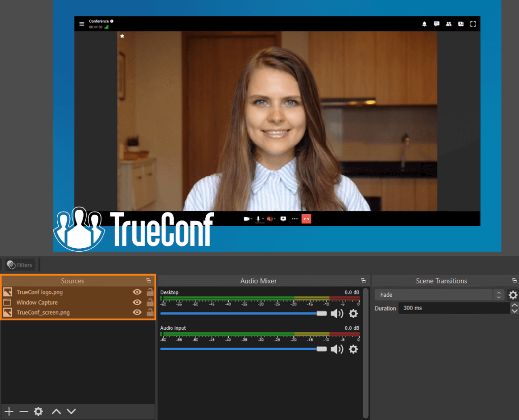
Task: Click the notification bell in the conference
Action: point(425,24)
